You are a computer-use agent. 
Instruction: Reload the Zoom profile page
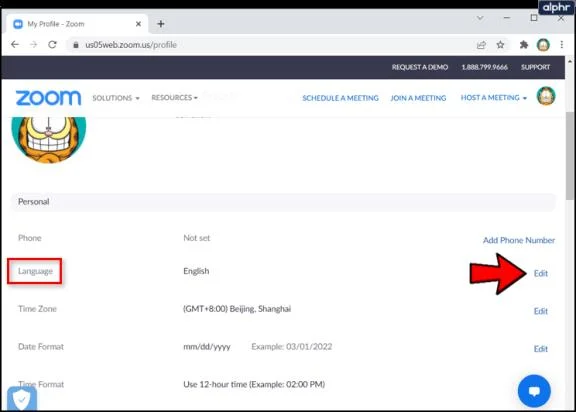(53, 44)
